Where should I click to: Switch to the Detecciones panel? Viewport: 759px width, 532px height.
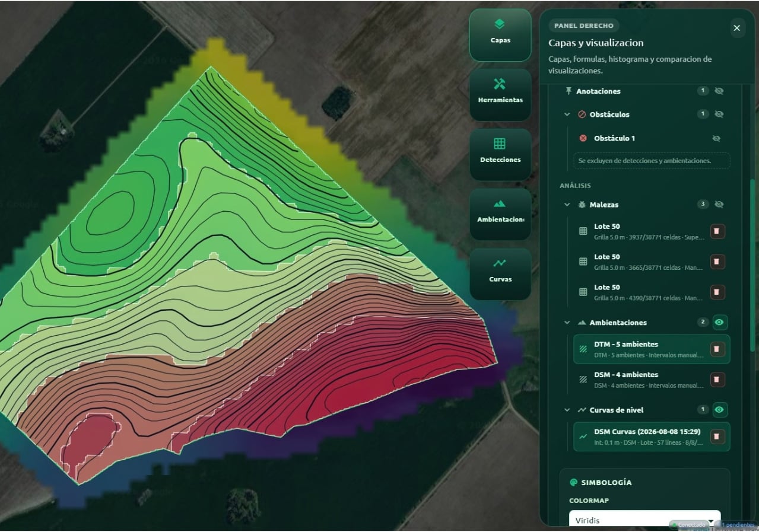pyautogui.click(x=500, y=154)
